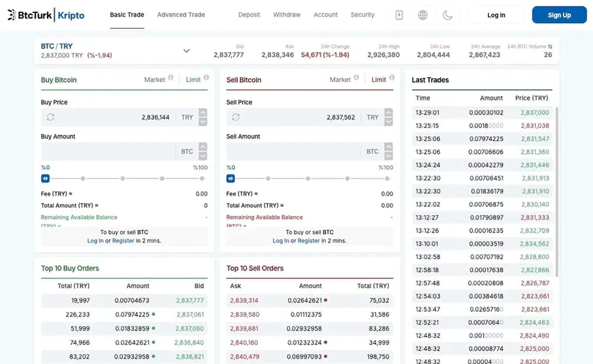
Task: Click last trade at 13:29:01
Action: coord(482,113)
